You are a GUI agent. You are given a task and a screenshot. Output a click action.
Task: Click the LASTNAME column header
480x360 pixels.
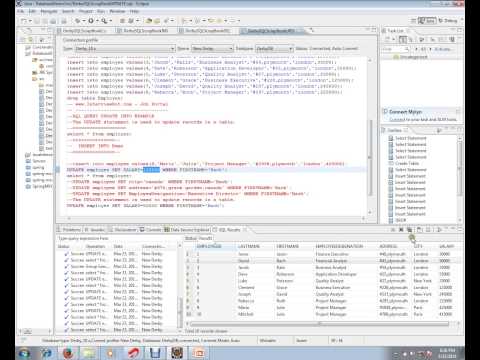pos(249,246)
